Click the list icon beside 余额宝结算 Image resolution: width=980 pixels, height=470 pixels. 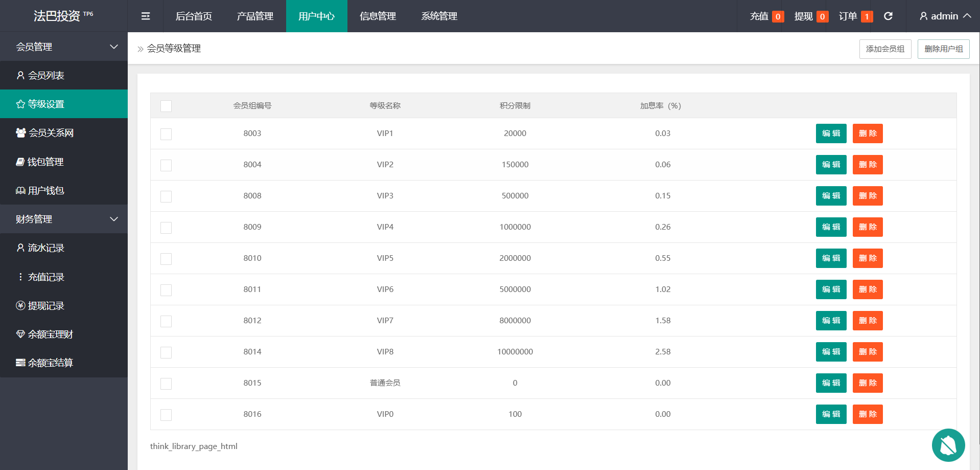tap(20, 363)
